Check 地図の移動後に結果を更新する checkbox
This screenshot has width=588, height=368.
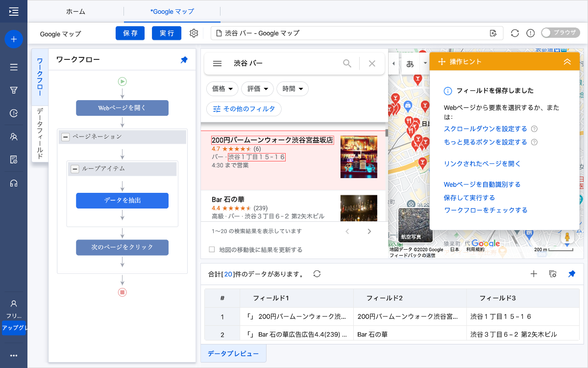coord(212,249)
